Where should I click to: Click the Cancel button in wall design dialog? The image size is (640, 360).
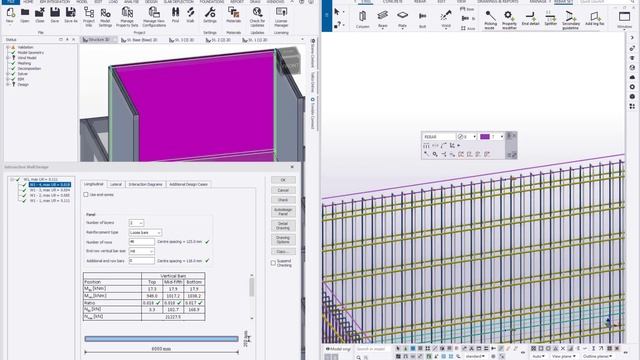tap(283, 190)
